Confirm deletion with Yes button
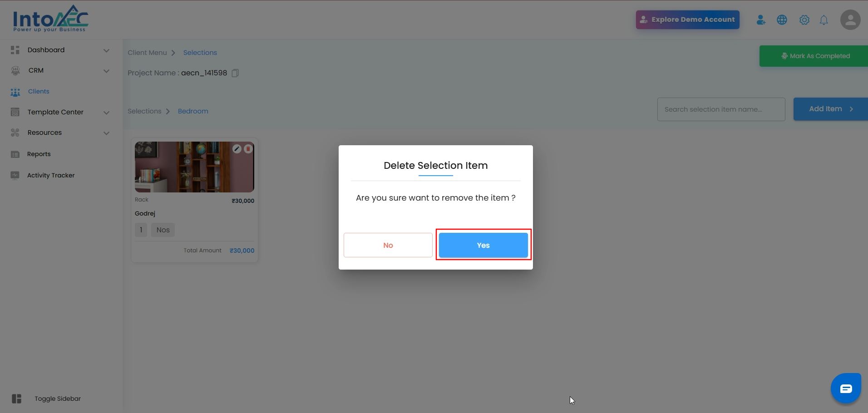 coord(483,245)
